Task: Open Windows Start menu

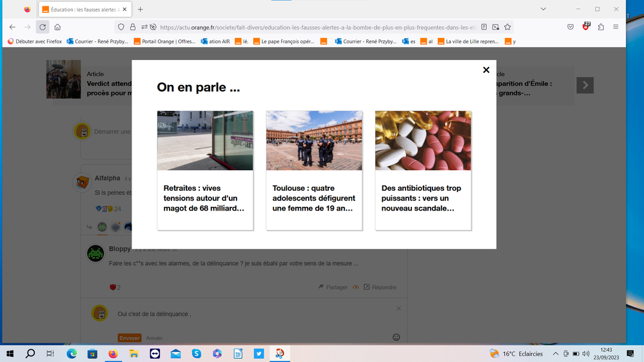Action: click(x=10, y=354)
